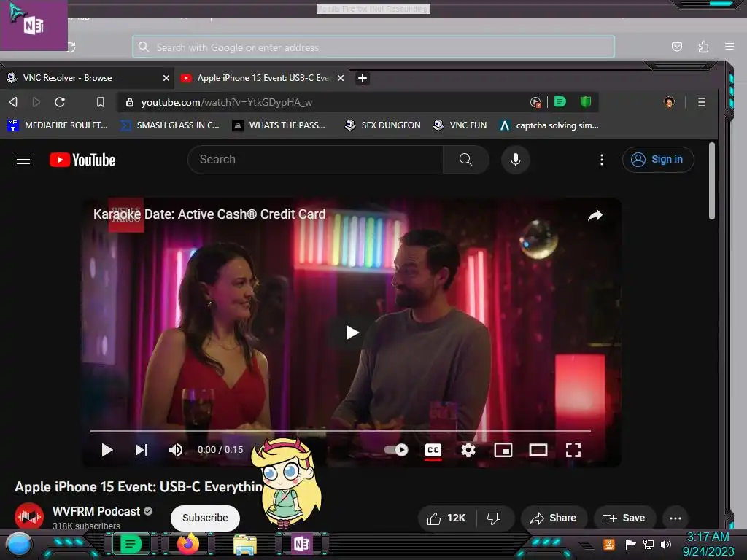Click the youtube.com address bar URL
The height and width of the screenshot is (560, 747).
click(227, 102)
